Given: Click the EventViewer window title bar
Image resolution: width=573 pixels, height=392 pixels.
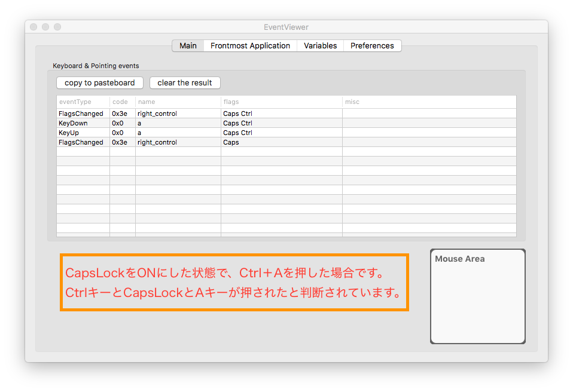Looking at the screenshot, I should (286, 27).
